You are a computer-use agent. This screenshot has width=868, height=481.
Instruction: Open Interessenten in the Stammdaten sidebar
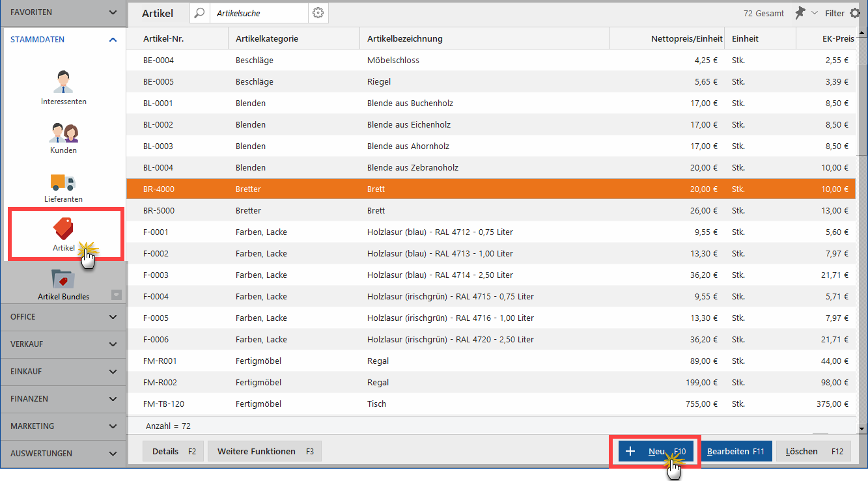tap(63, 87)
